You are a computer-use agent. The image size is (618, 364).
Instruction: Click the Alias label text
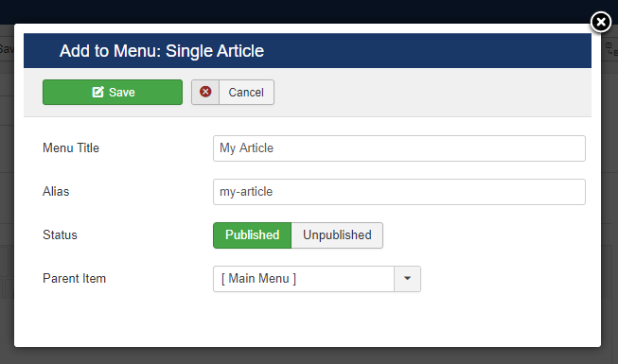point(56,191)
